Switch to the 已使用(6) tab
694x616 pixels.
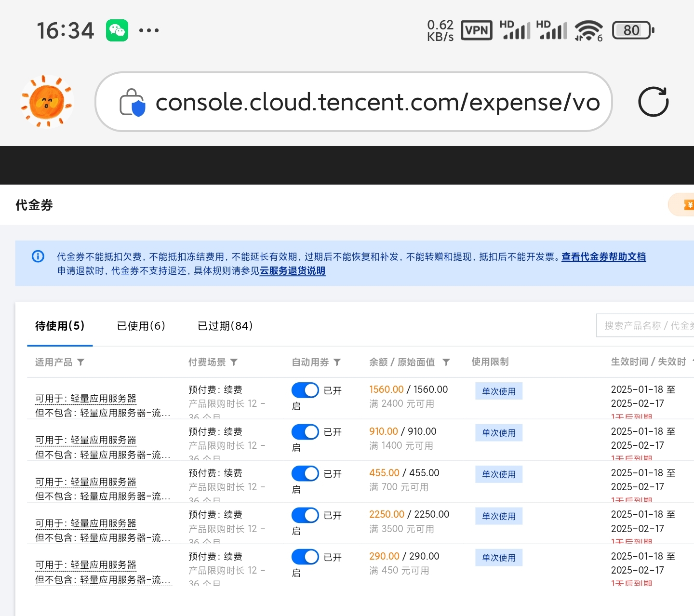(141, 326)
